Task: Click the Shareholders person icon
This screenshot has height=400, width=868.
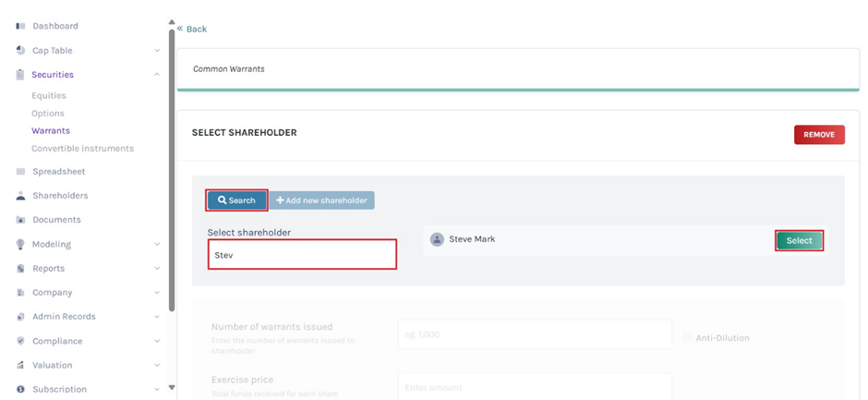Action: (x=20, y=196)
